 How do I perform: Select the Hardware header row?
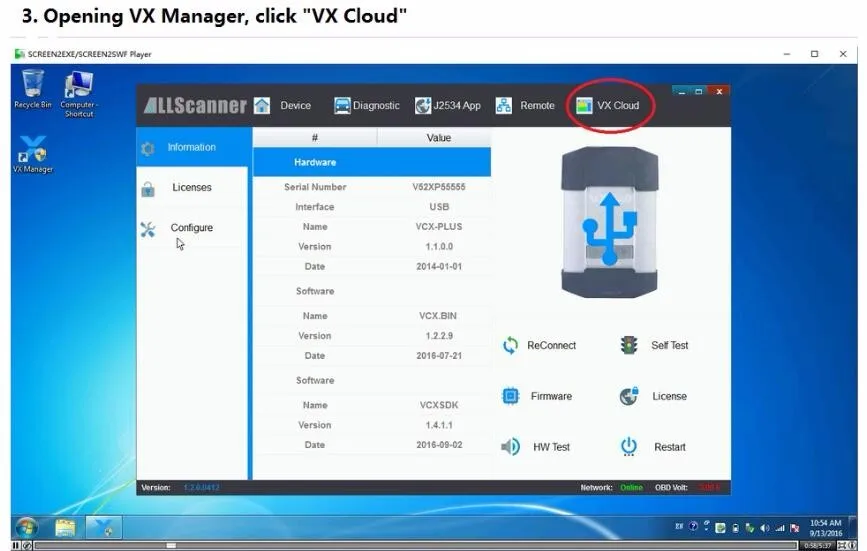372,162
